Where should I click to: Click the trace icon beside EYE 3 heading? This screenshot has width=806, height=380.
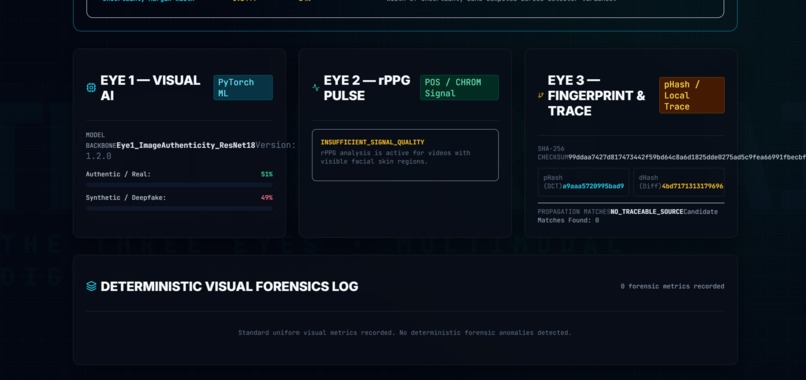(x=541, y=95)
